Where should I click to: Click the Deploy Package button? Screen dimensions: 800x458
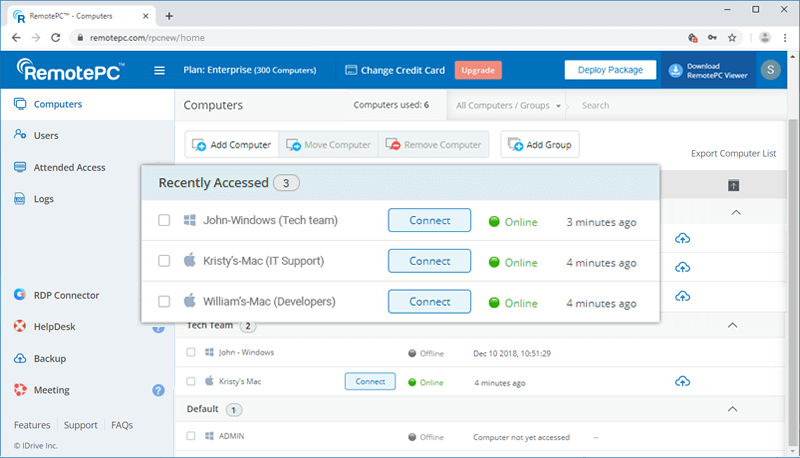point(610,70)
